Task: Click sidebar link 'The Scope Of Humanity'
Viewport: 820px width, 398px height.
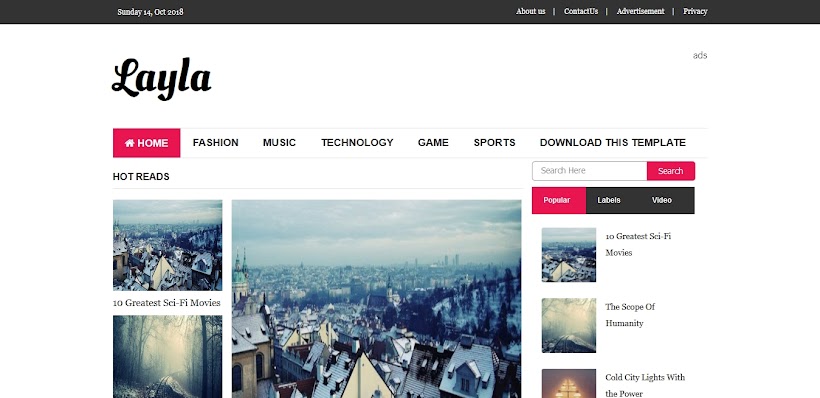Action: pos(630,315)
